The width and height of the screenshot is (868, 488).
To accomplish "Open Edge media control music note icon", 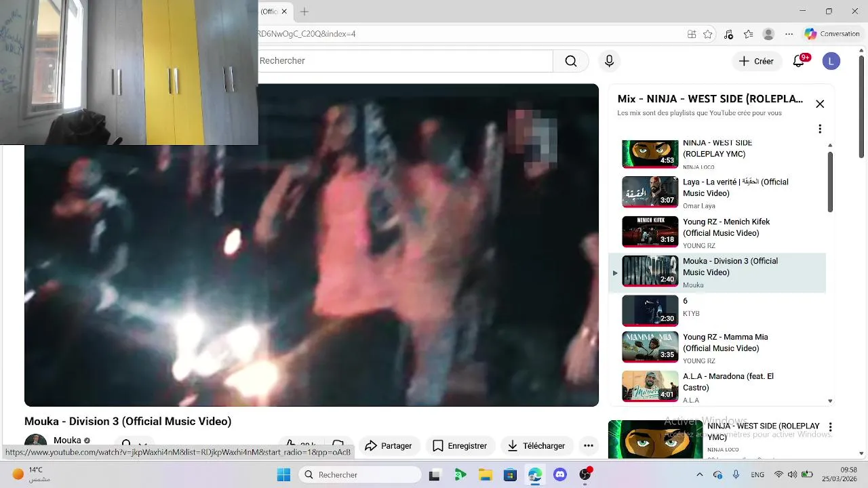I will click(x=728, y=34).
